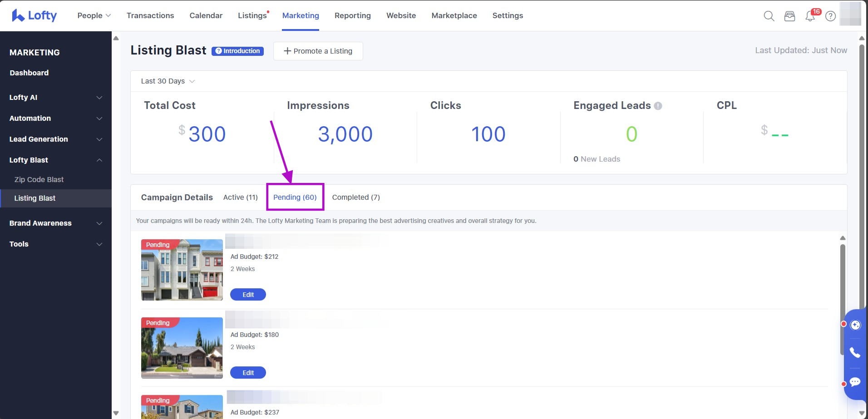Switch to the Active (11) tab
Viewport: 868px width, 419px height.
240,197
